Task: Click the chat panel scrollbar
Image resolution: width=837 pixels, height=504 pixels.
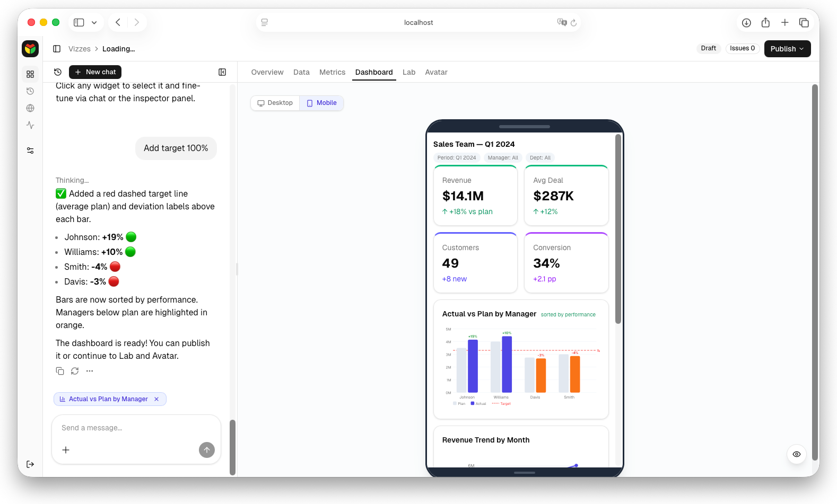Action: tap(232, 447)
